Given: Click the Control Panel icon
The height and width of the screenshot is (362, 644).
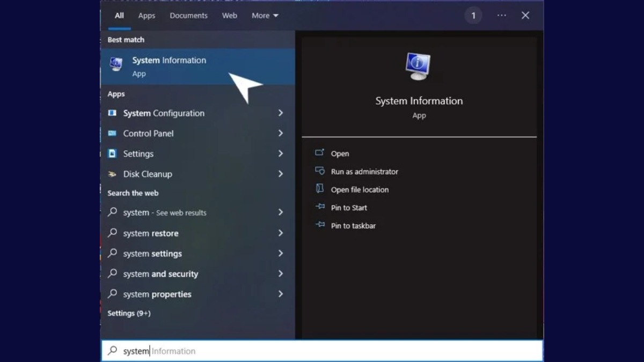Looking at the screenshot, I should click(x=112, y=133).
